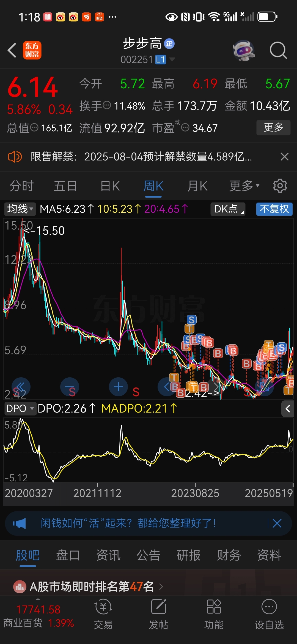
Task: Switch to 资料 tab
Action: pos(269,555)
